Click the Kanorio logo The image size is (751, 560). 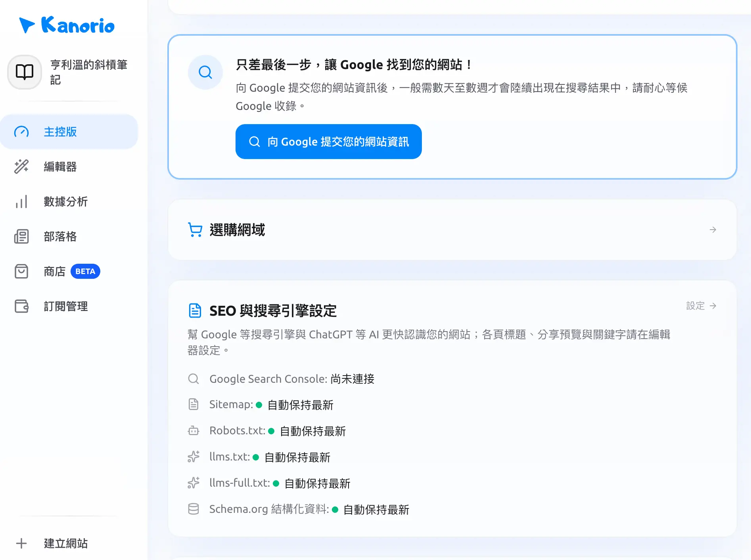click(67, 25)
